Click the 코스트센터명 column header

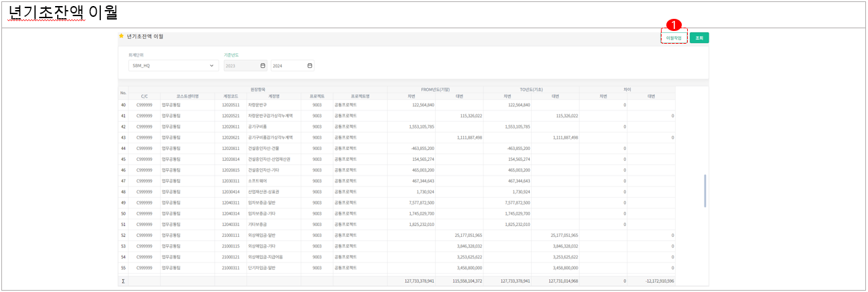188,96
